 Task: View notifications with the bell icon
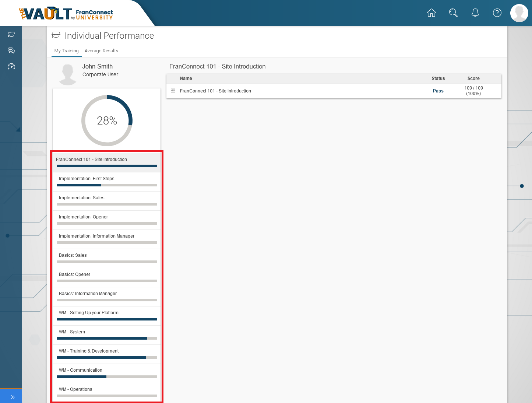(475, 13)
